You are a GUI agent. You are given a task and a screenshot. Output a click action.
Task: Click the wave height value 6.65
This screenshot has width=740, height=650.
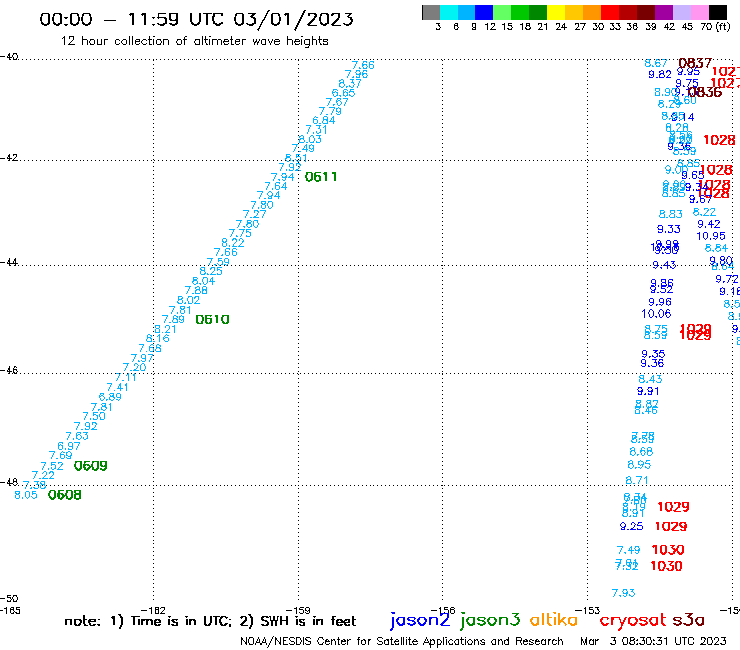[343, 93]
